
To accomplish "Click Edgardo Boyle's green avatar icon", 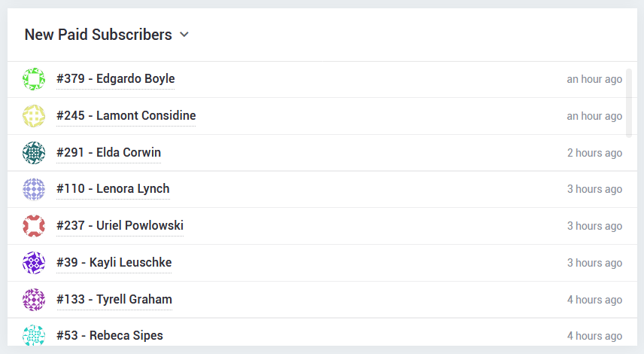I will pyautogui.click(x=34, y=79).
